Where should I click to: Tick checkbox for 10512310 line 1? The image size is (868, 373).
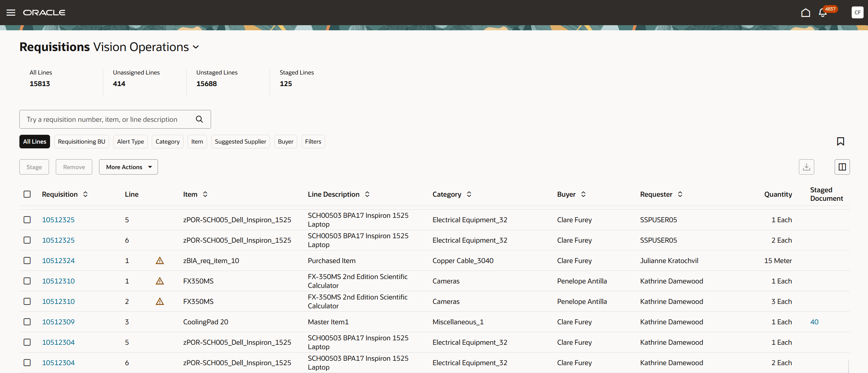coord(27,281)
